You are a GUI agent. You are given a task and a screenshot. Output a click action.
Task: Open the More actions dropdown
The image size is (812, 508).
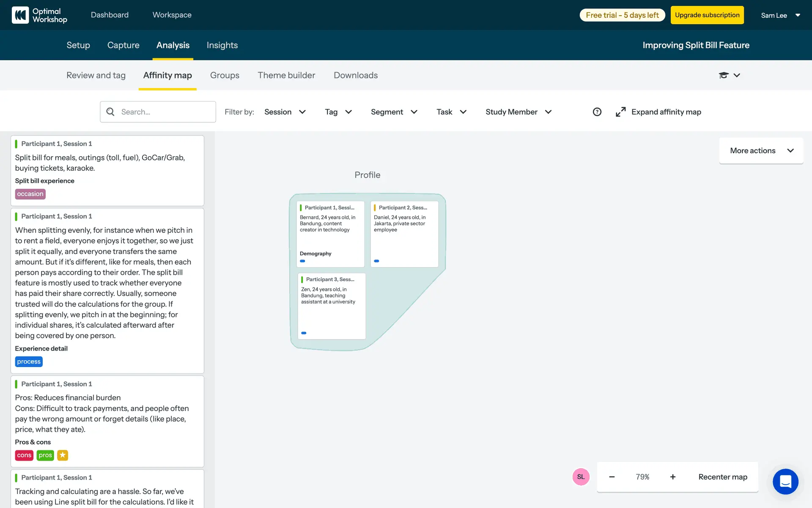pos(761,151)
